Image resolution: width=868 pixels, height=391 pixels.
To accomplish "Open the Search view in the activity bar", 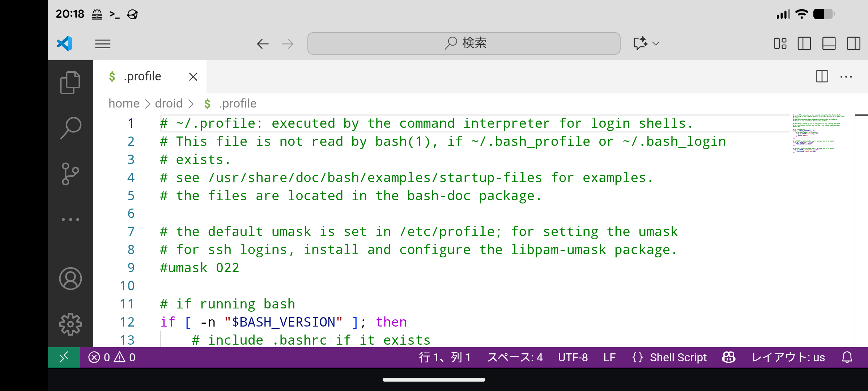I will tap(70, 128).
